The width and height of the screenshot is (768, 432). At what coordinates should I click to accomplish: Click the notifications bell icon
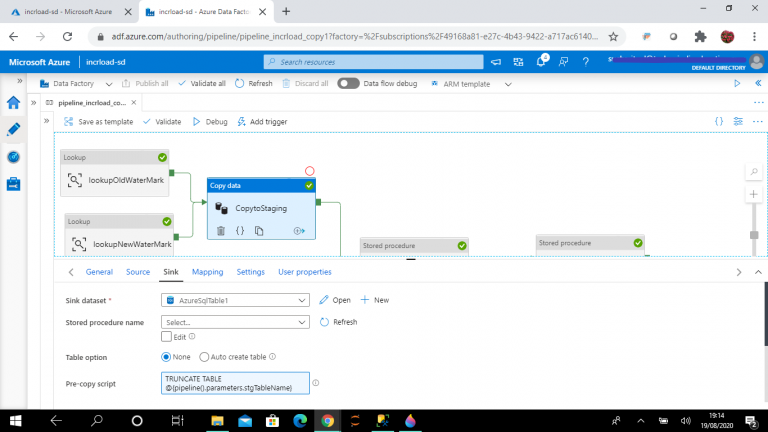tap(541, 62)
